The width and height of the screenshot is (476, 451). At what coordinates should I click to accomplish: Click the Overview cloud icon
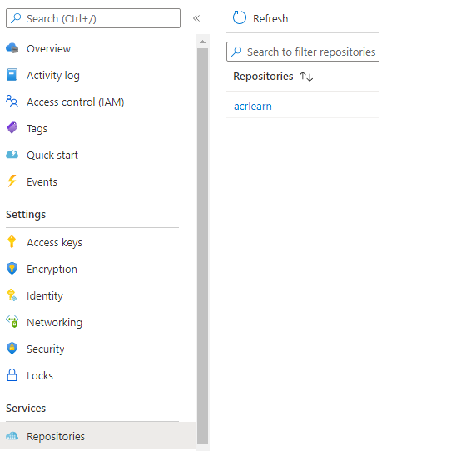[x=12, y=48]
